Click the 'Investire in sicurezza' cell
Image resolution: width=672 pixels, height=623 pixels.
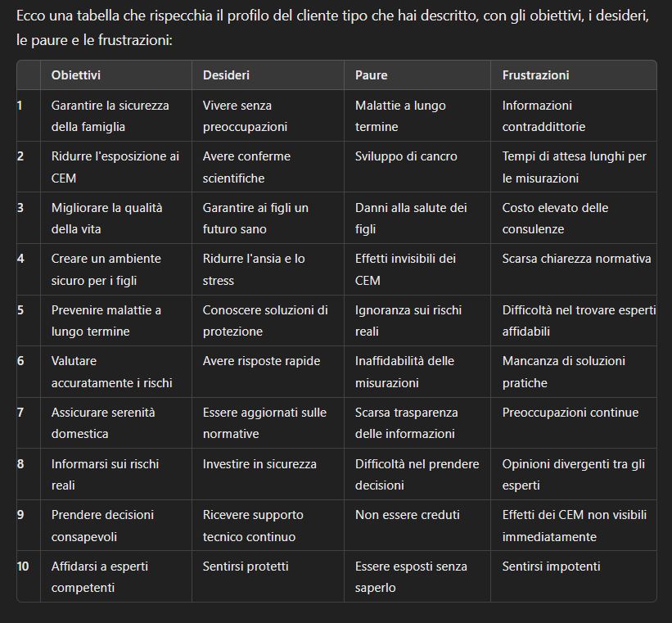pos(259,463)
